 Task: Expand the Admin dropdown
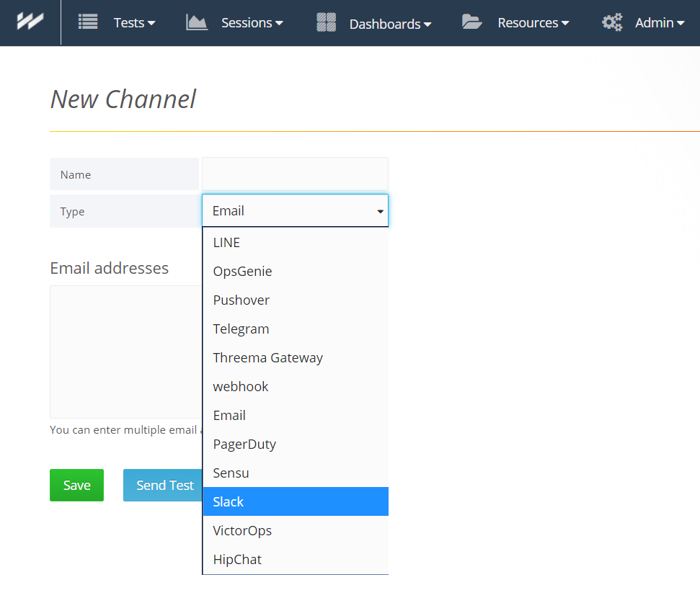coord(659,23)
